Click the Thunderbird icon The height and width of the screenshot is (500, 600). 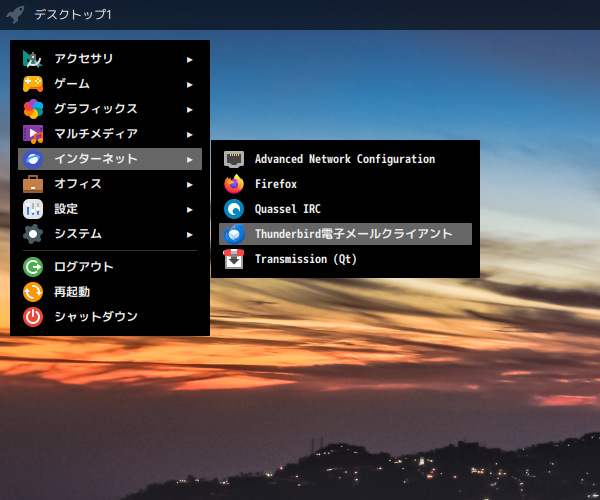[234, 234]
